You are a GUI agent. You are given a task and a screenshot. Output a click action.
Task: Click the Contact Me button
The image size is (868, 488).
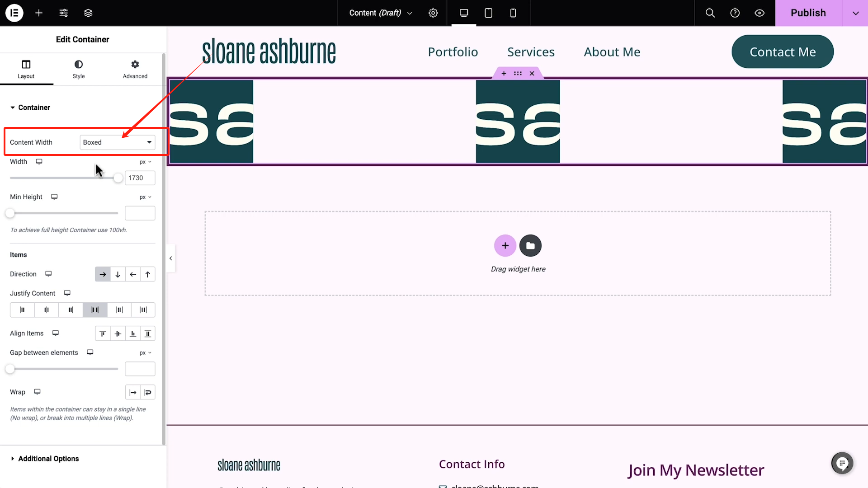click(x=782, y=52)
